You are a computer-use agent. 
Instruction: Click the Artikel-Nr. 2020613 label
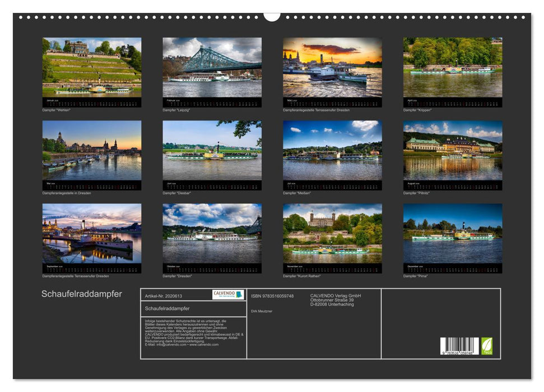(x=164, y=296)
